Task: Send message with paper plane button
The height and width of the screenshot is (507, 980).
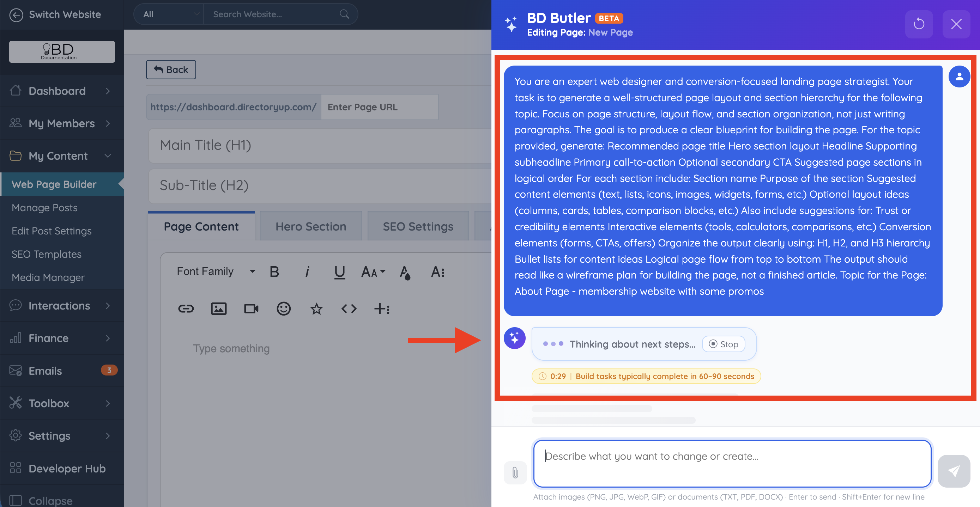Action: 954,471
